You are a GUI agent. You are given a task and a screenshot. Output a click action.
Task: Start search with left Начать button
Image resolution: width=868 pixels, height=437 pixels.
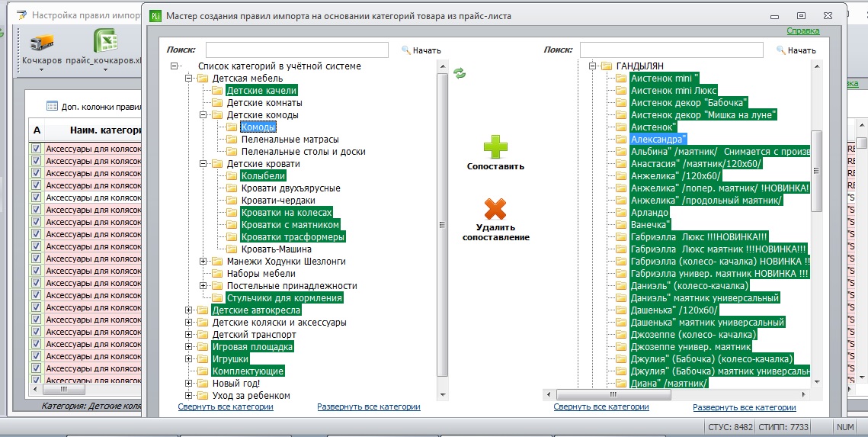pos(421,50)
